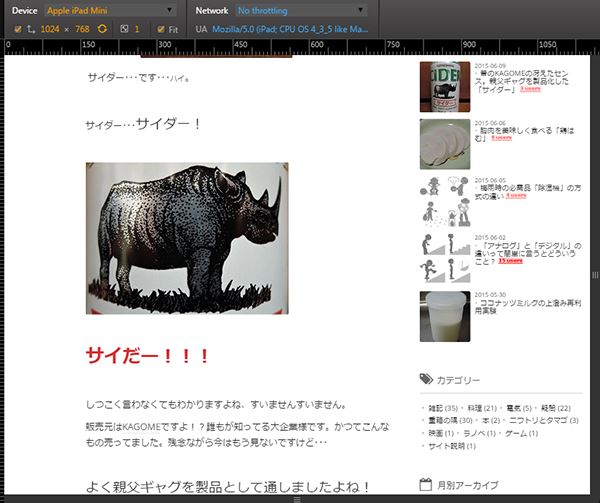Viewport: 600px width, 503px height.
Task: Click the bottom edge viewport resize handle
Action: (297, 499)
